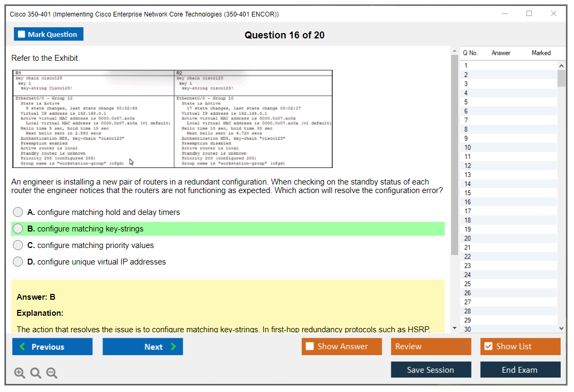Select answer A matching hold and delay timers

click(18, 212)
